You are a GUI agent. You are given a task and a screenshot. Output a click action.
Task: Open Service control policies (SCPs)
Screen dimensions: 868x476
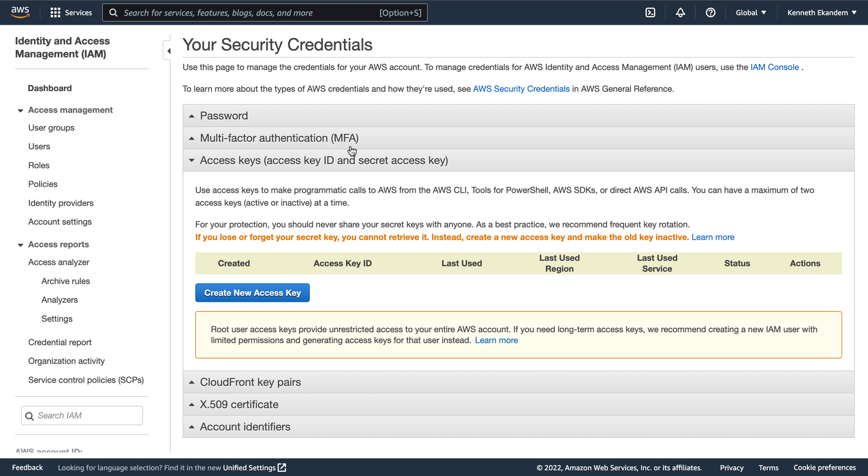click(x=86, y=380)
